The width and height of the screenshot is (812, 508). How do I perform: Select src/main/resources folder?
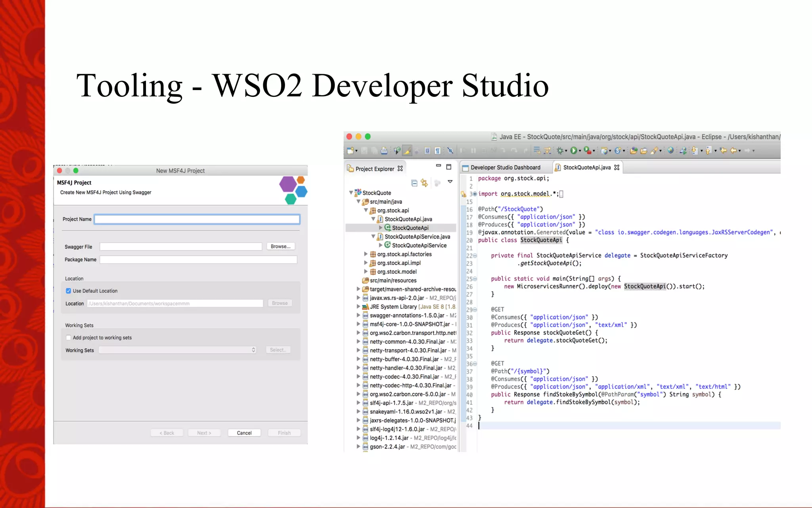pos(393,280)
